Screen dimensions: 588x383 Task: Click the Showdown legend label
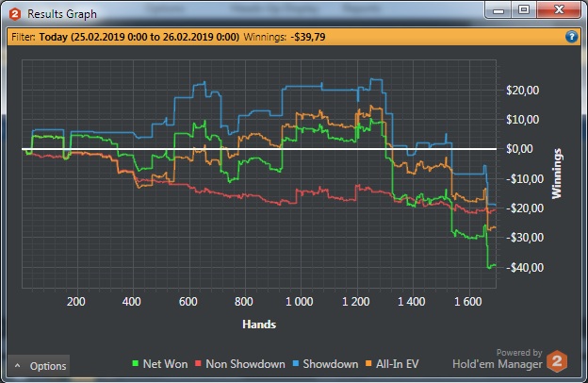coord(331,364)
